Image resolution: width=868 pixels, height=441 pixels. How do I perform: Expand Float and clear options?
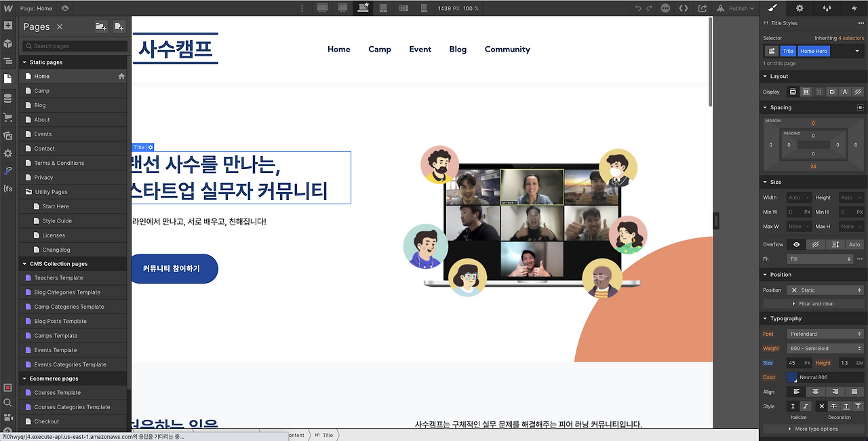(813, 303)
